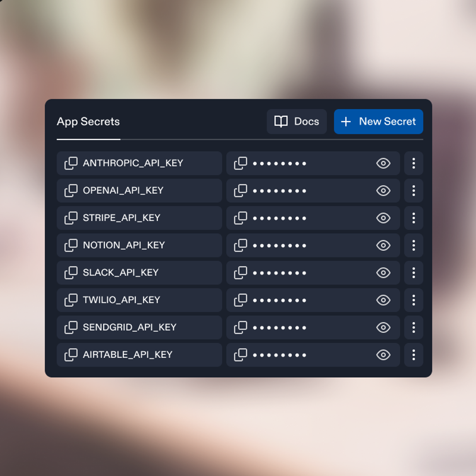Switch to the App Secrets tab
Screen dimensions: 476x476
tap(88, 122)
